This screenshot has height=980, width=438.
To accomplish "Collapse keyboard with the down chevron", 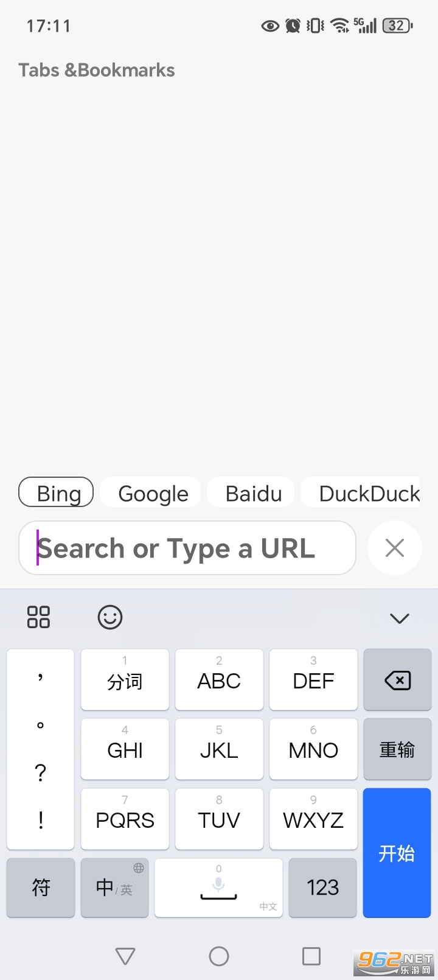I will tap(399, 618).
